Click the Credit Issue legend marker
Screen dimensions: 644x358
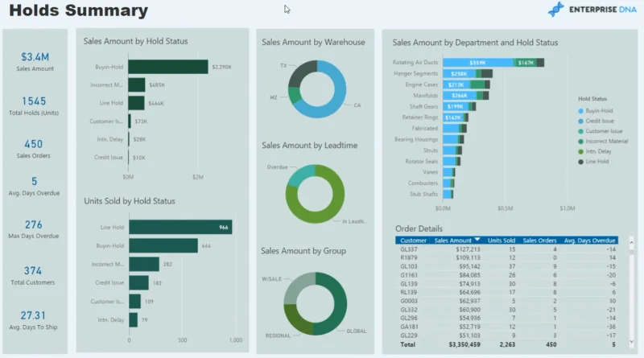580,121
